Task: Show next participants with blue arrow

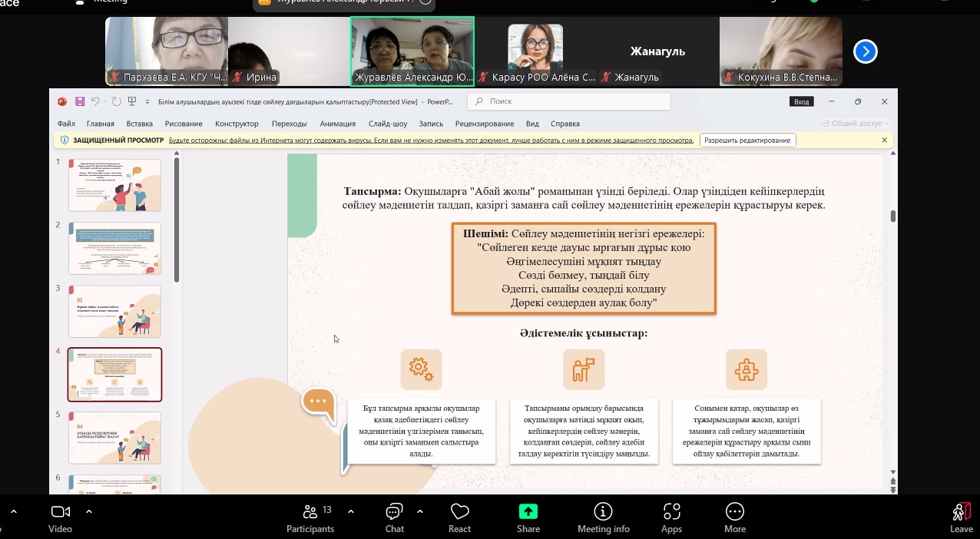Action: point(866,51)
